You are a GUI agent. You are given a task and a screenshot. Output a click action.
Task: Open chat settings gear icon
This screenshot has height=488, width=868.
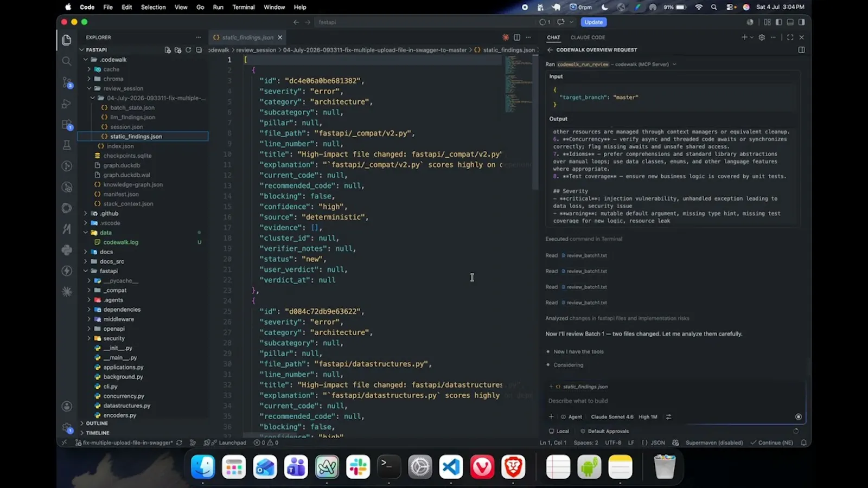762,37
